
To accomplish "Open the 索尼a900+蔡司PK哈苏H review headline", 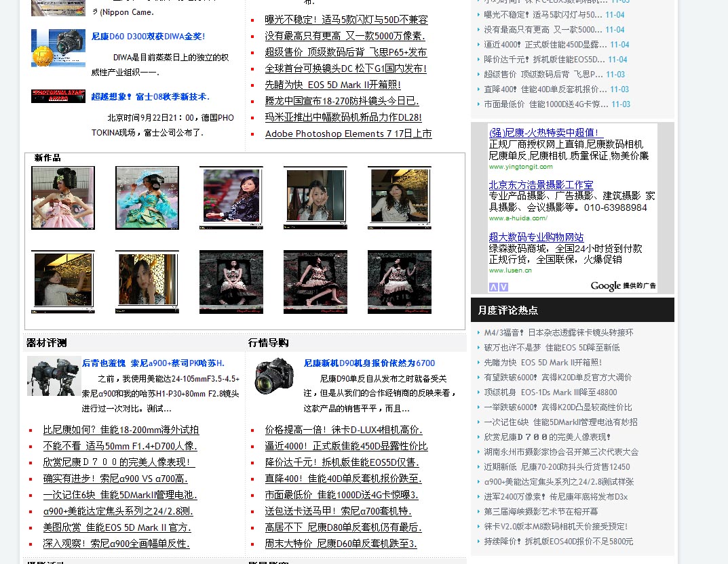I will (153, 363).
